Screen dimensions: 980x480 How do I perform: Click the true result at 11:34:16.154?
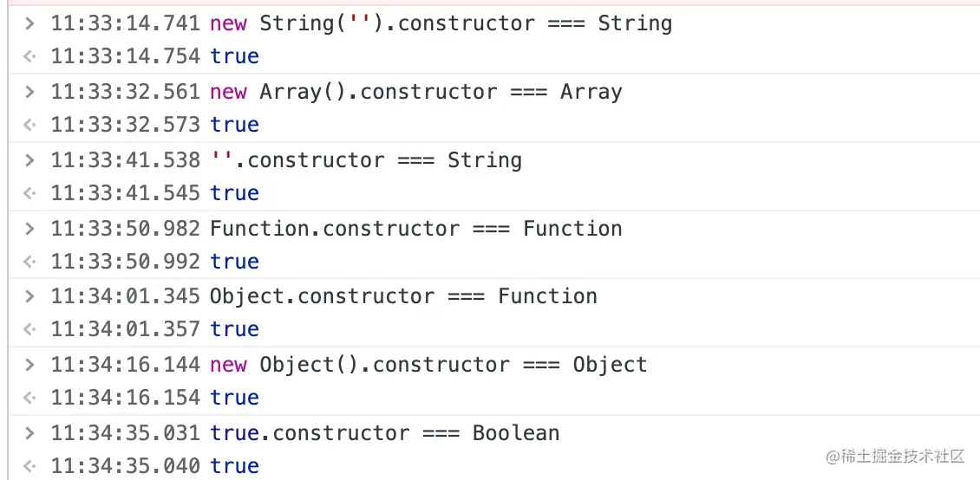click(x=234, y=398)
